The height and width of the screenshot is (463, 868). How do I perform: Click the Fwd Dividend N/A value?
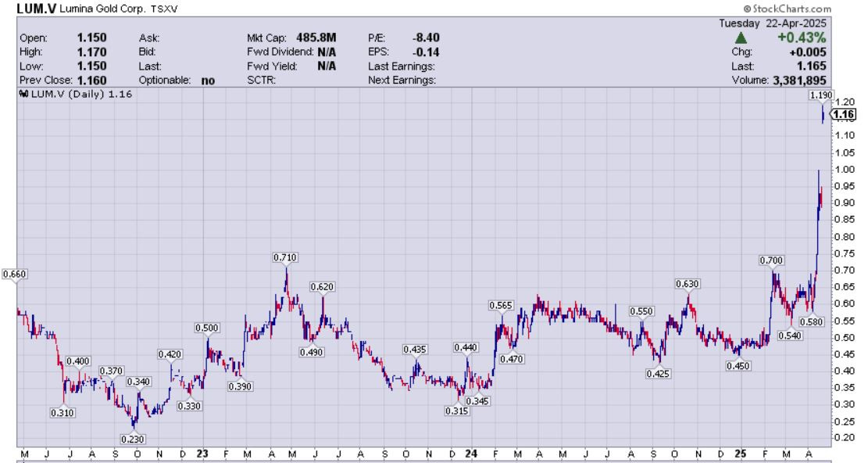(x=327, y=52)
